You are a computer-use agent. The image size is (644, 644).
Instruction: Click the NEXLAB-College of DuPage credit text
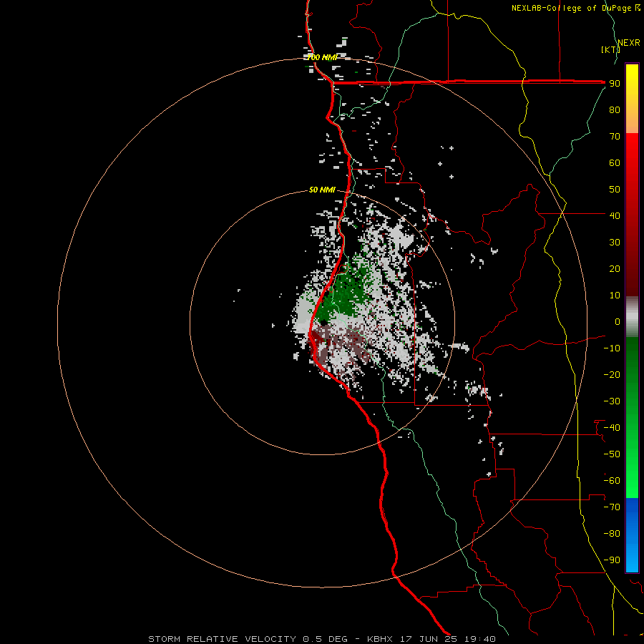[x=575, y=8]
